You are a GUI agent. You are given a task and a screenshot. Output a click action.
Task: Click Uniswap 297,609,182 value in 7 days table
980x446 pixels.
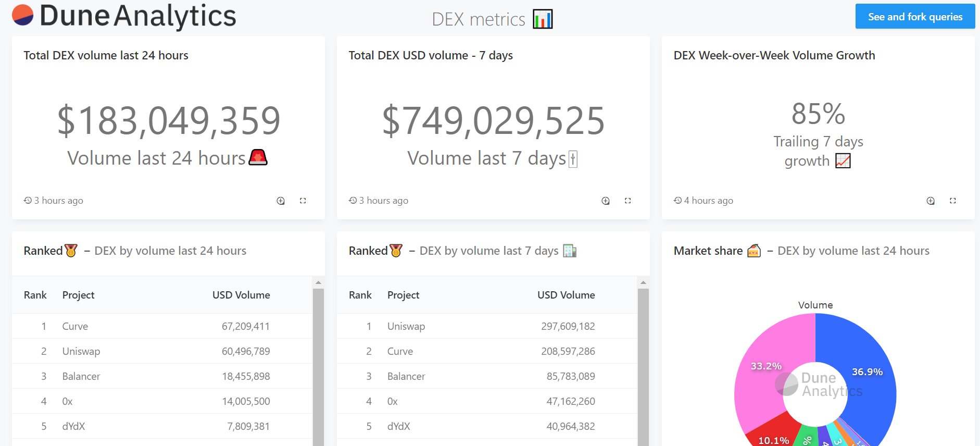point(568,326)
